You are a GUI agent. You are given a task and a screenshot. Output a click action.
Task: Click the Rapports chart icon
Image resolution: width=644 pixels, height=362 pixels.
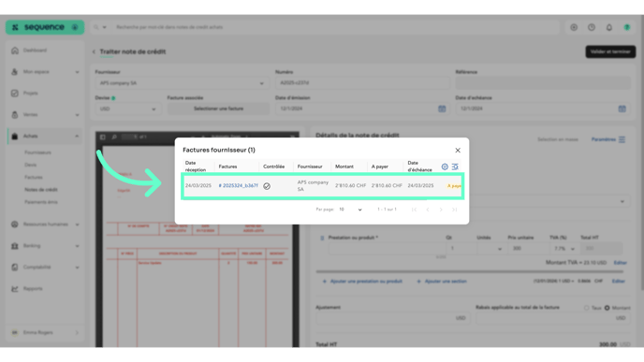coord(15,288)
